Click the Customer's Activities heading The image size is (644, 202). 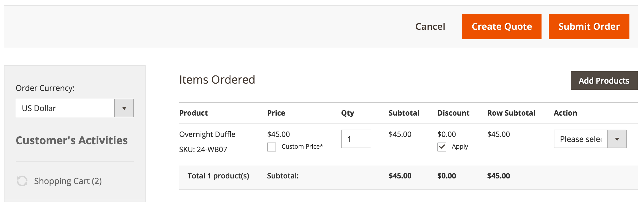[72, 140]
